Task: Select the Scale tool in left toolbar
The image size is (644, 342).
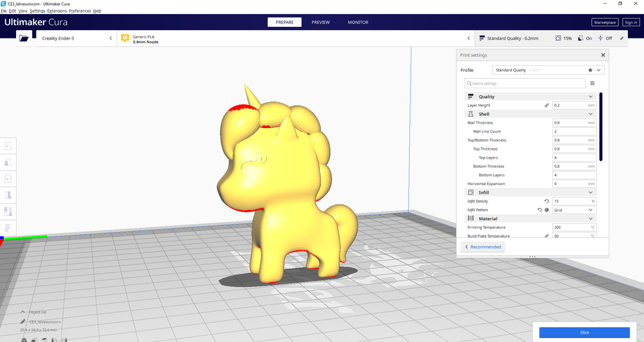Action: pyautogui.click(x=8, y=163)
